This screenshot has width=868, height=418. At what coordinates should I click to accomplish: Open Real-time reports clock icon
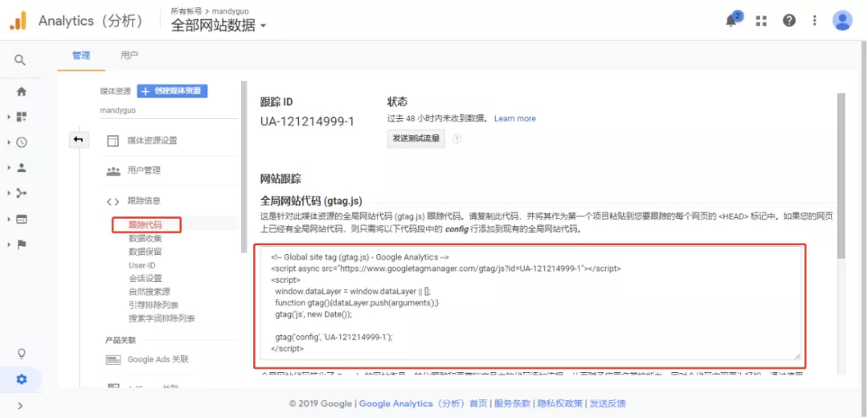(x=22, y=142)
